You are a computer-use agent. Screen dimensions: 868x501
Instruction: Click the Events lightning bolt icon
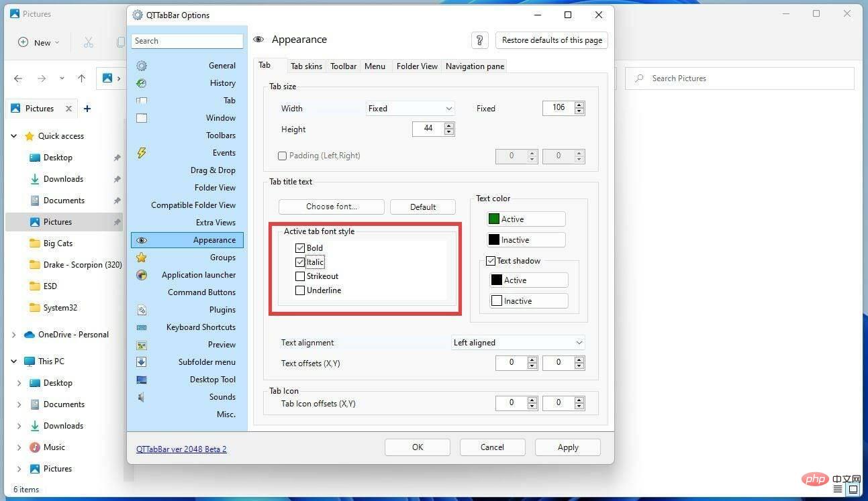142,153
